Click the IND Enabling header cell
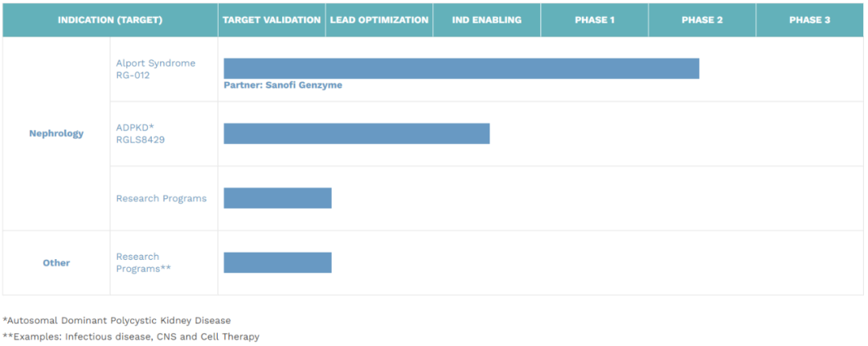868x346 pixels. pyautogui.click(x=486, y=20)
